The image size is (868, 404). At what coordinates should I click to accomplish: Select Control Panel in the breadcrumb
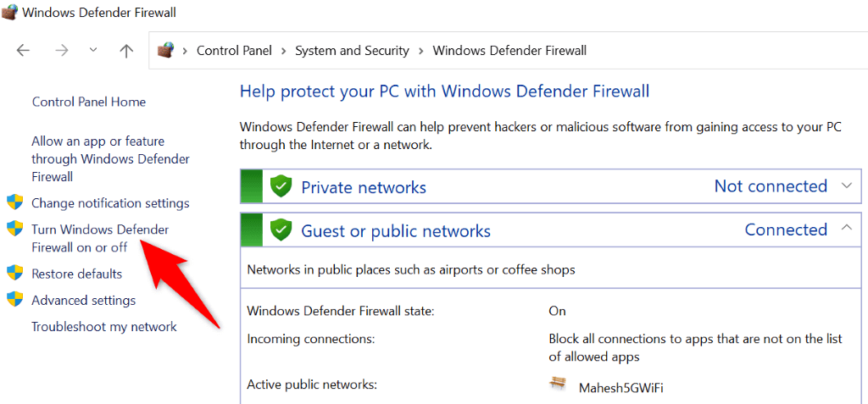(234, 51)
